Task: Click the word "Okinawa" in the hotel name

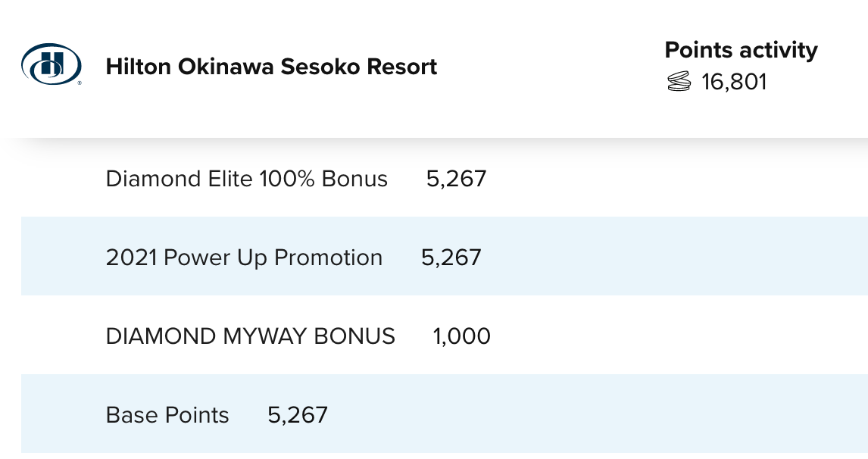Action: point(226,67)
